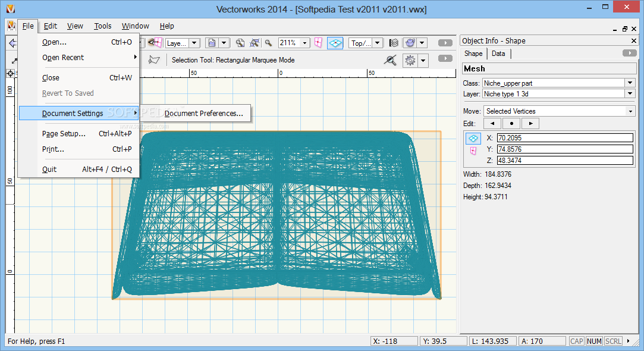The height and width of the screenshot is (351, 644).
Task: Click the fit to objects zoom icon
Action: pyautogui.click(x=255, y=43)
